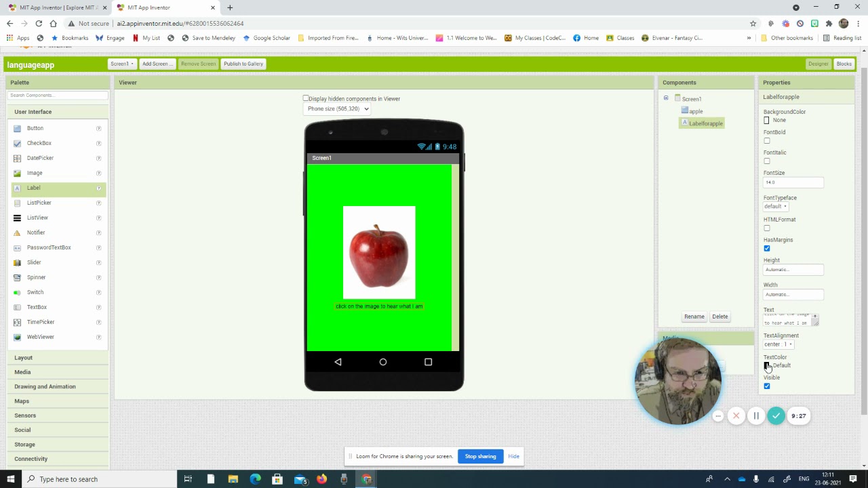Select the Spinner palette component
868x488 pixels.
click(36, 277)
